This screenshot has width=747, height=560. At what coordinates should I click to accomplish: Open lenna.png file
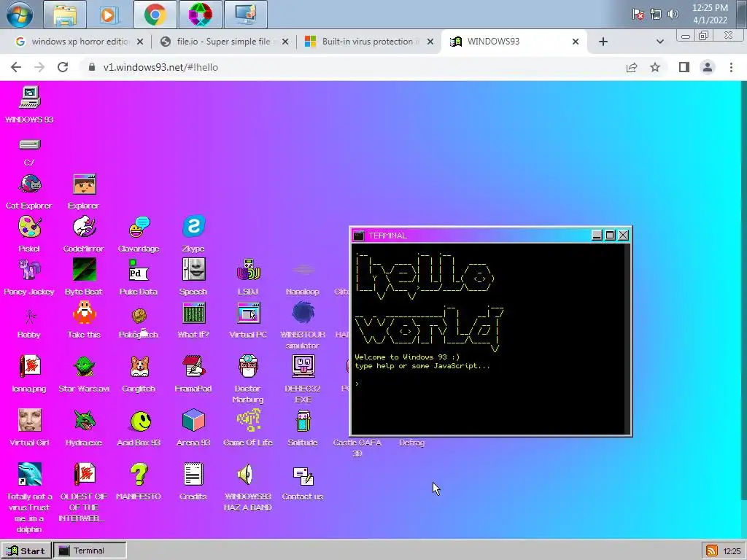[29, 367]
